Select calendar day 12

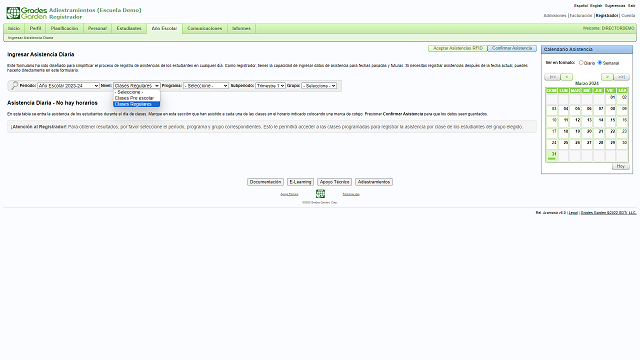pos(576,121)
